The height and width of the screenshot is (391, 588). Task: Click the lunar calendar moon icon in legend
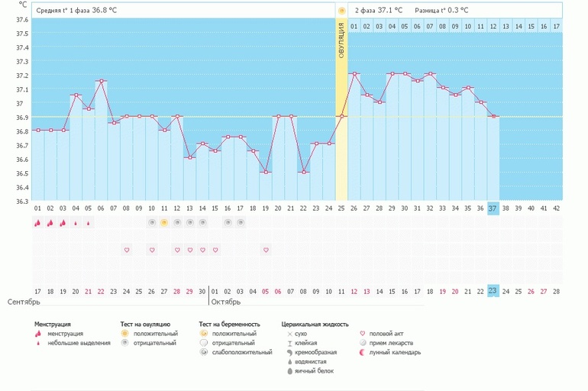[362, 352]
